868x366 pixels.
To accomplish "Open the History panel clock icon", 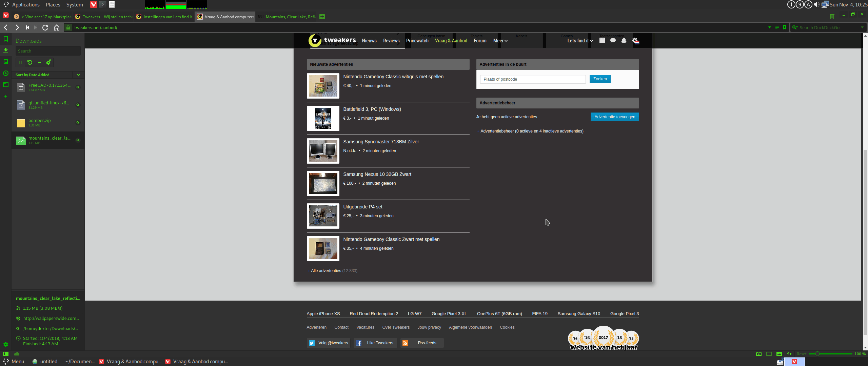I will click(6, 73).
